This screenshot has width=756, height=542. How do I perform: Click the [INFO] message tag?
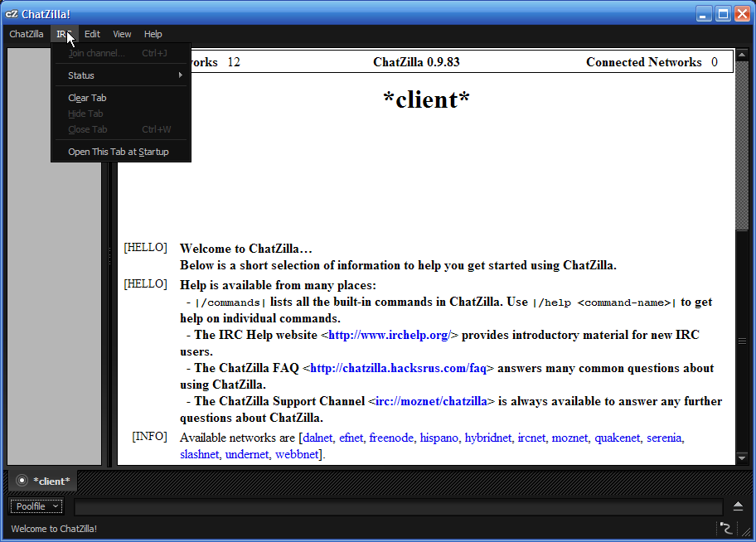[149, 437]
